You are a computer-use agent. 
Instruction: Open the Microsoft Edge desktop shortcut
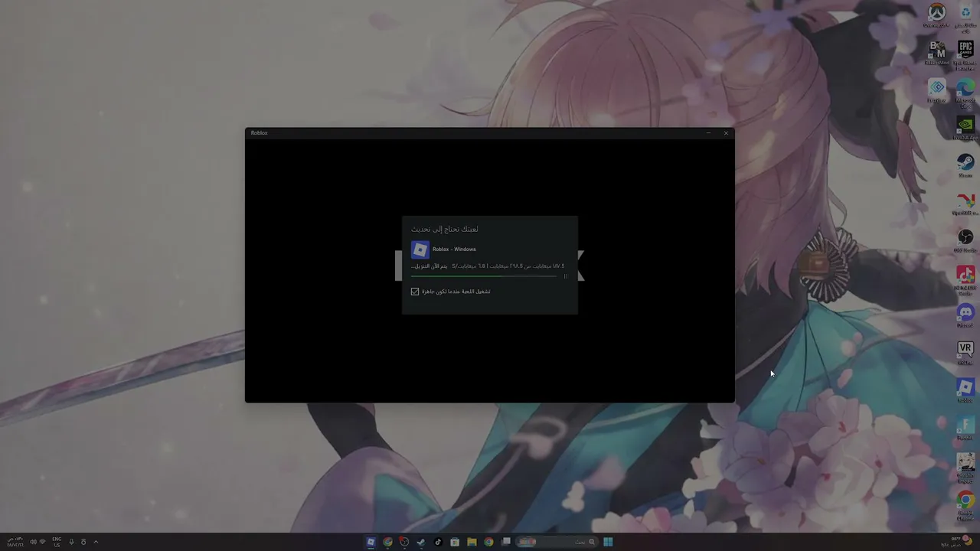tap(965, 91)
